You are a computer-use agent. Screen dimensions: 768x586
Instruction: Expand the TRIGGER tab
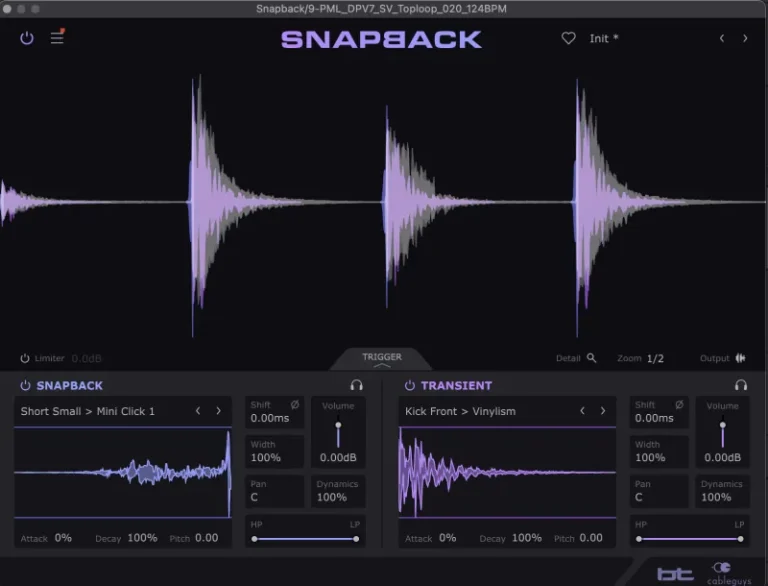click(382, 359)
